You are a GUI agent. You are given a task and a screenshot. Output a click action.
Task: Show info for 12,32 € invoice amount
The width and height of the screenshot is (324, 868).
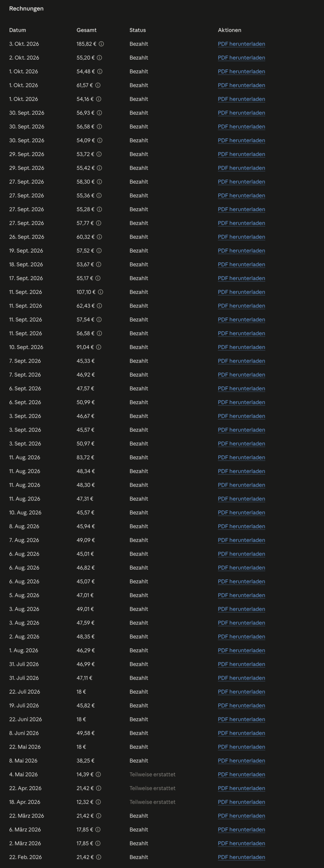point(98,802)
